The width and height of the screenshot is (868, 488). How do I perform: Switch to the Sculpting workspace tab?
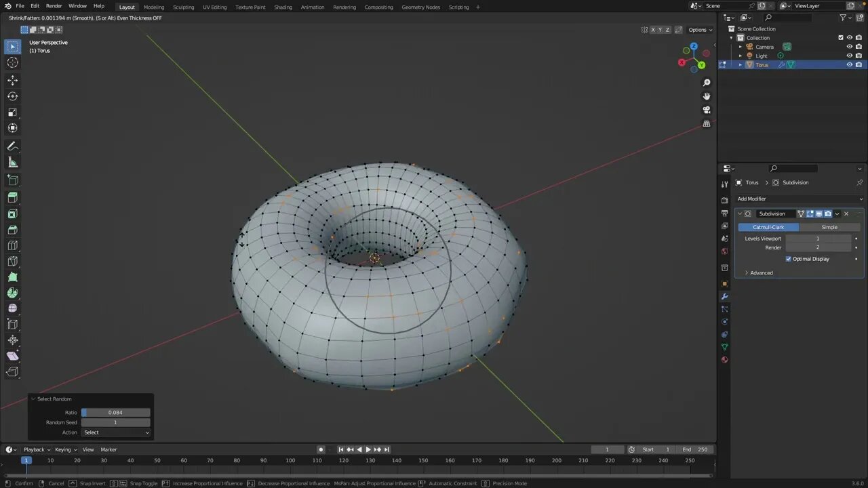pyautogui.click(x=183, y=7)
